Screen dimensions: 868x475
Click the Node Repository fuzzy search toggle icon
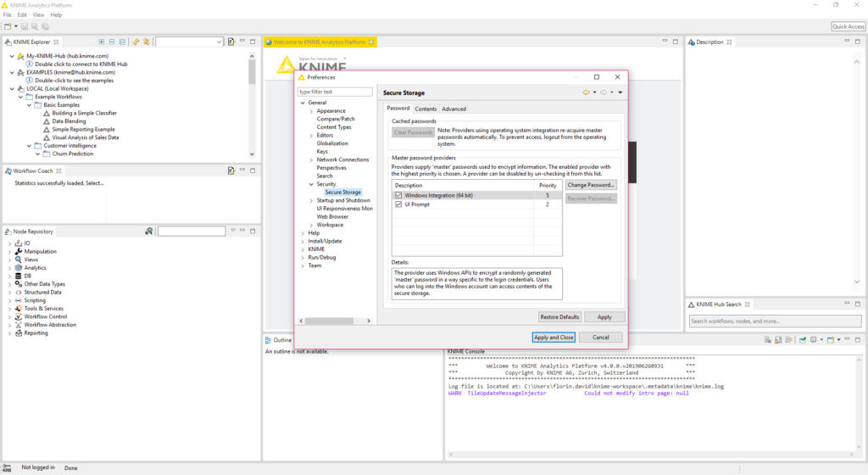149,231
